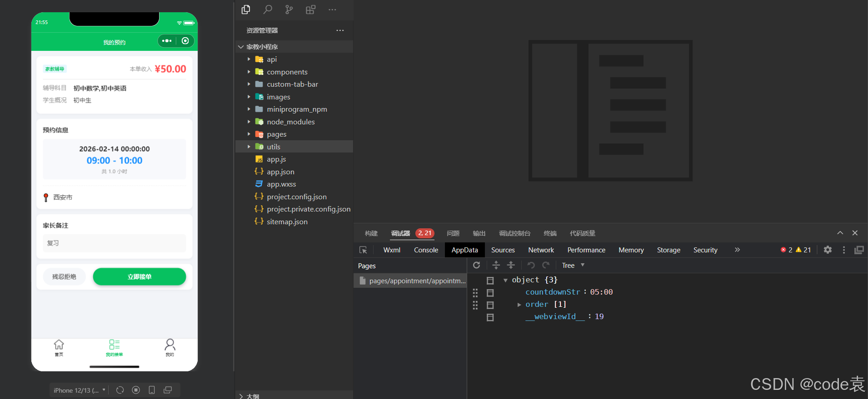Expand the order [1] array node
This screenshot has height=399, width=868.
(x=519, y=305)
